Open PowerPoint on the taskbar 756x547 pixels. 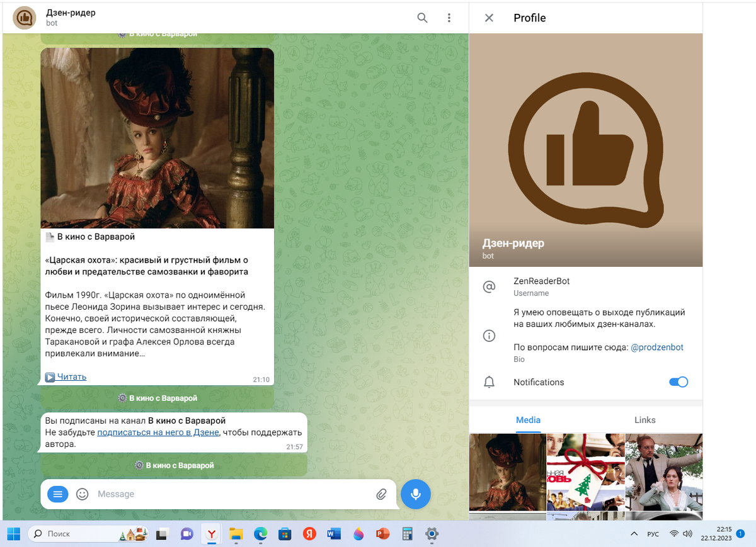click(x=382, y=534)
